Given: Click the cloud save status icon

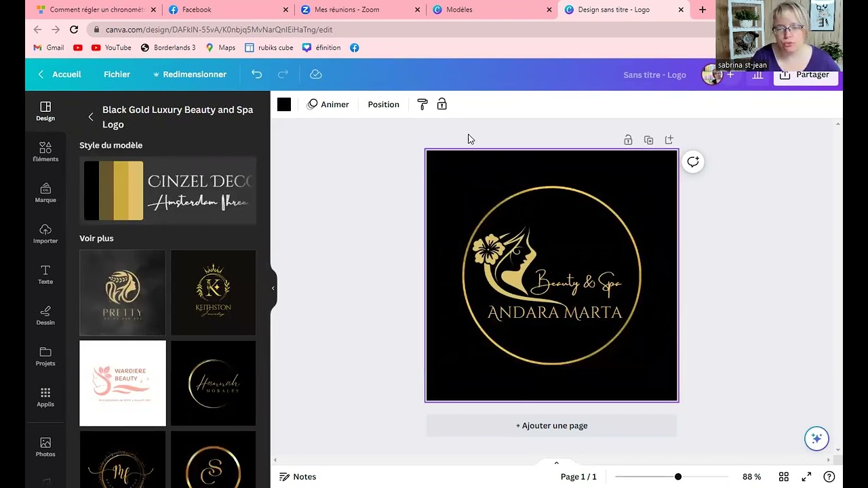Looking at the screenshot, I should pos(315,75).
